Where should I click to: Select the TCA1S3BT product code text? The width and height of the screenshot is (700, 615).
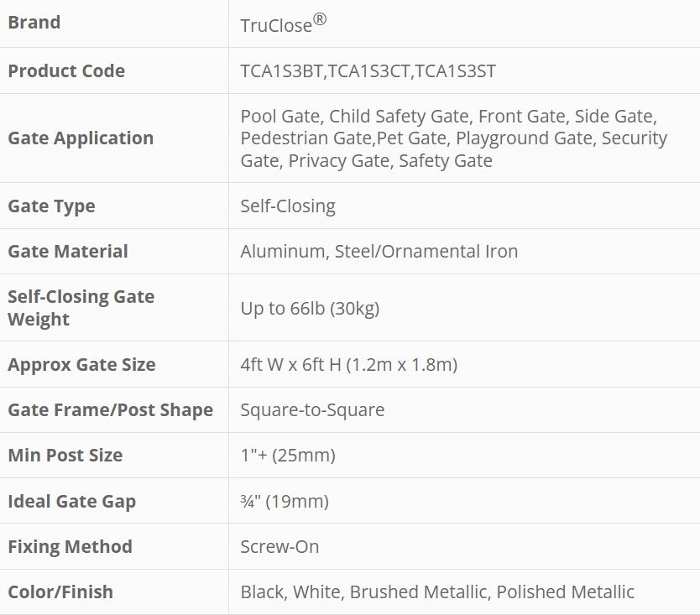(x=281, y=71)
